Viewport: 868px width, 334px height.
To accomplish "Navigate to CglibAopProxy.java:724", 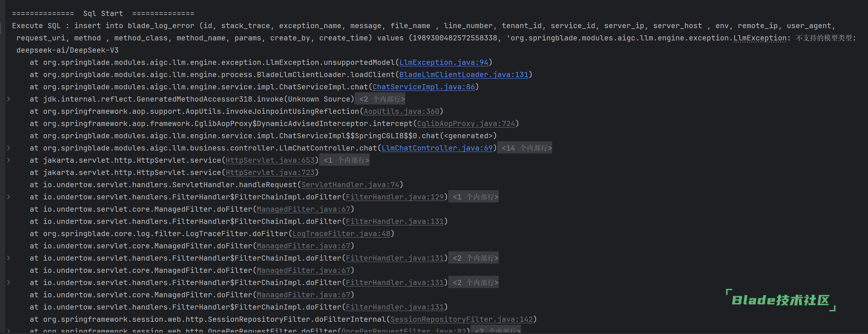I will pos(466,123).
